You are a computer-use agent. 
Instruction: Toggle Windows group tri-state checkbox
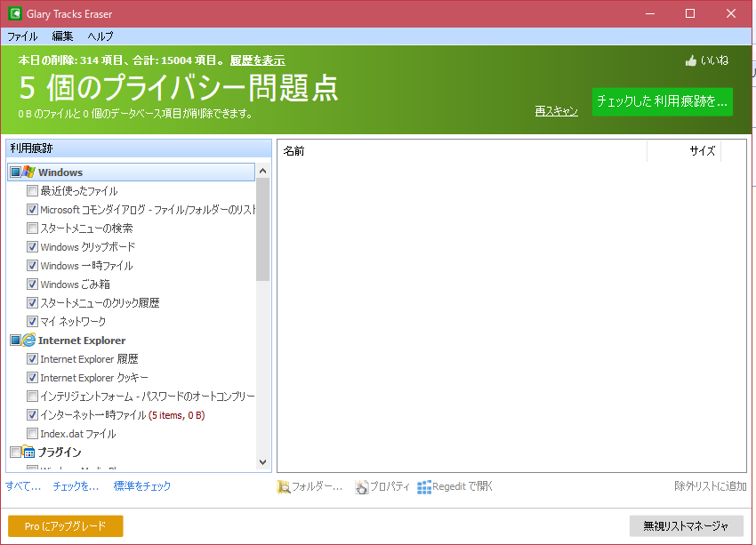click(x=15, y=172)
